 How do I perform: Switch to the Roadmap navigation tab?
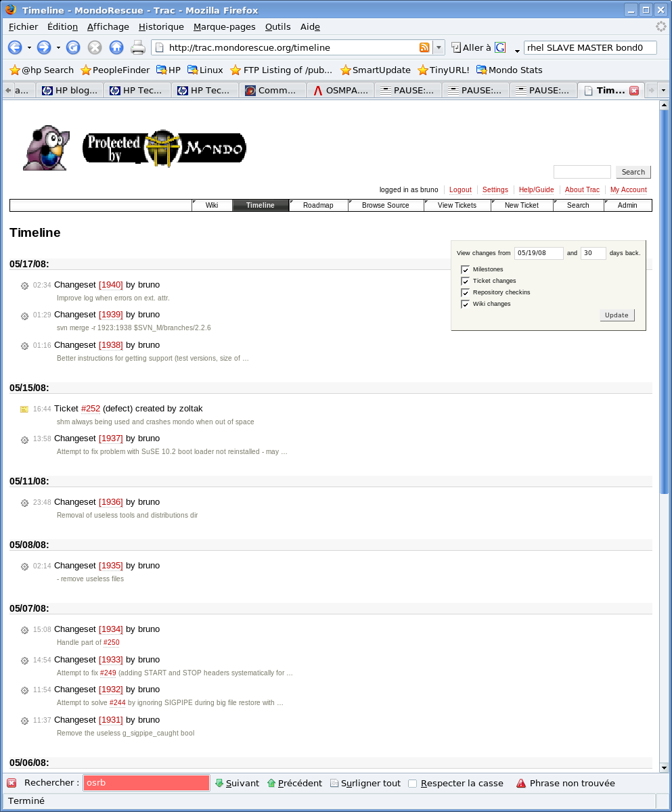tap(318, 205)
